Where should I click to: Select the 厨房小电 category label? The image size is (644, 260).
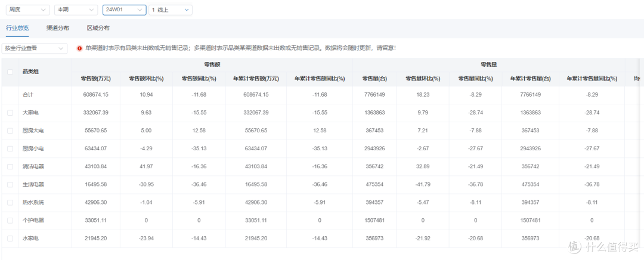coord(33,148)
